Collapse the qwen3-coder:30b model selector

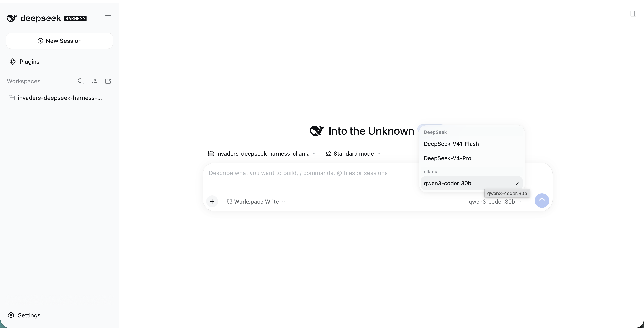pyautogui.click(x=495, y=202)
